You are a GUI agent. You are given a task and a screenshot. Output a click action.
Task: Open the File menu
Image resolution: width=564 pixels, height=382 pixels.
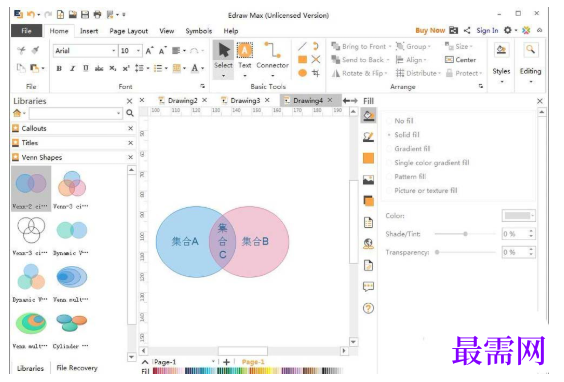tap(26, 31)
